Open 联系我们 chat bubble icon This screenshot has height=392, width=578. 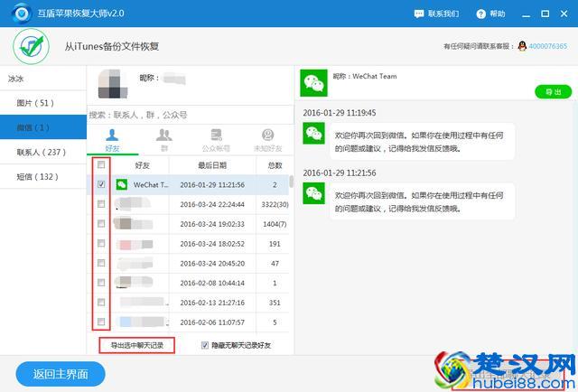coord(419,14)
